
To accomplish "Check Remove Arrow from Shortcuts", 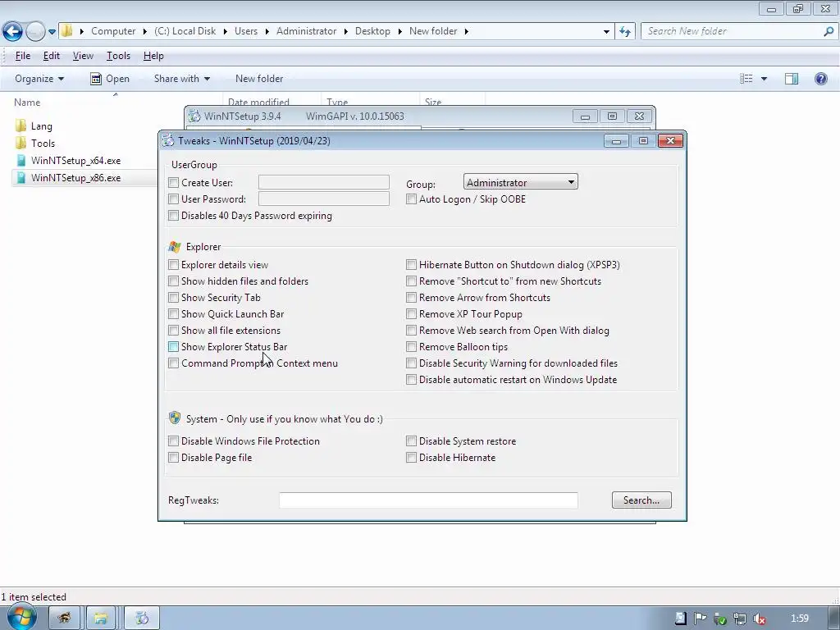I will [x=411, y=298].
